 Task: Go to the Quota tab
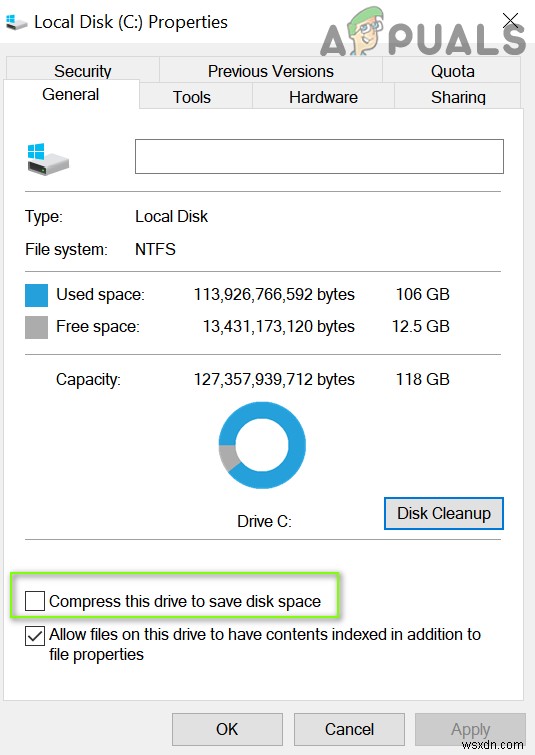(452, 71)
